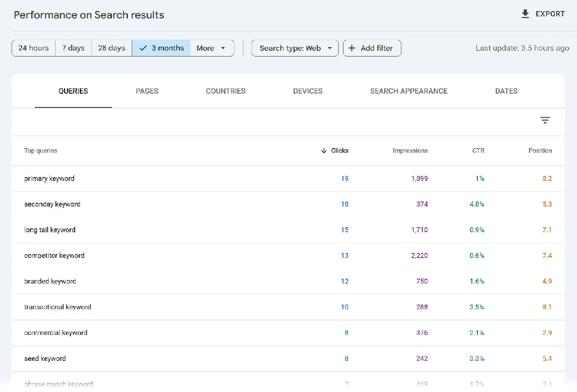Open the 'commercial keyword' query row

click(x=288, y=333)
